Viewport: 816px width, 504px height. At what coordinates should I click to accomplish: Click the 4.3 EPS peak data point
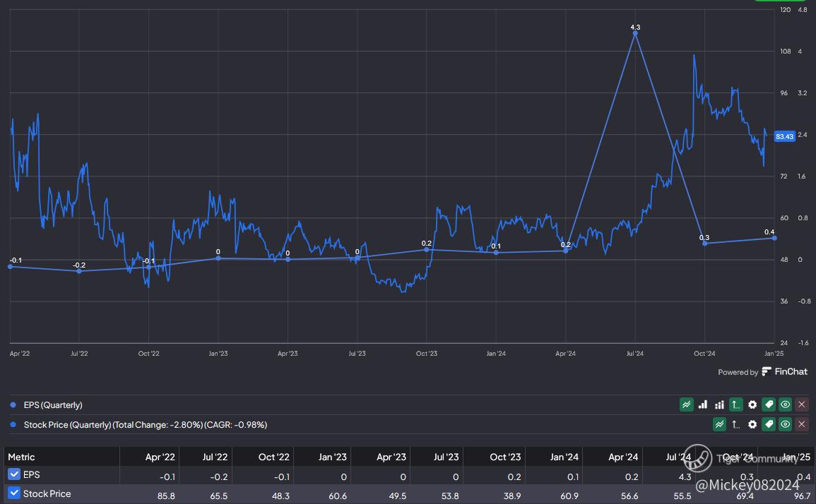pos(635,32)
